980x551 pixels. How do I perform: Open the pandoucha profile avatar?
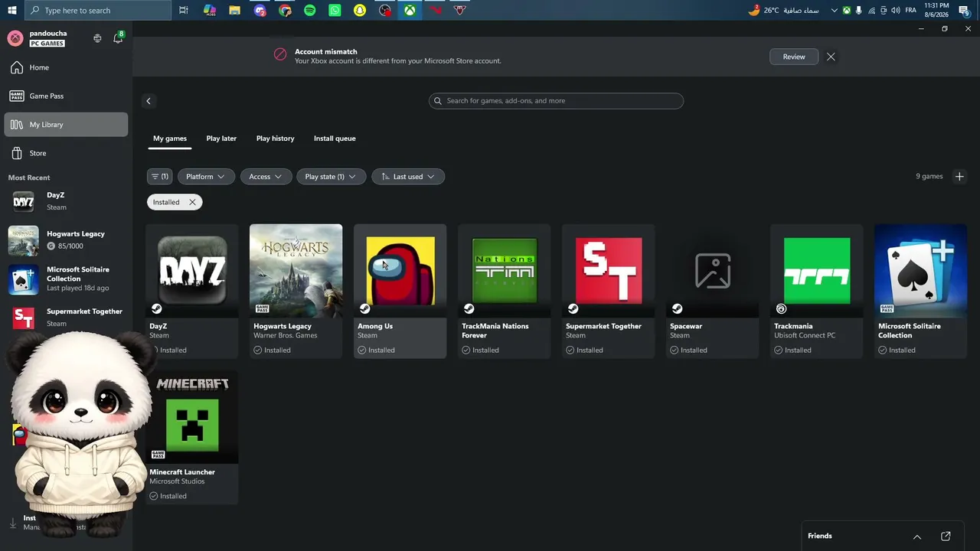(15, 38)
